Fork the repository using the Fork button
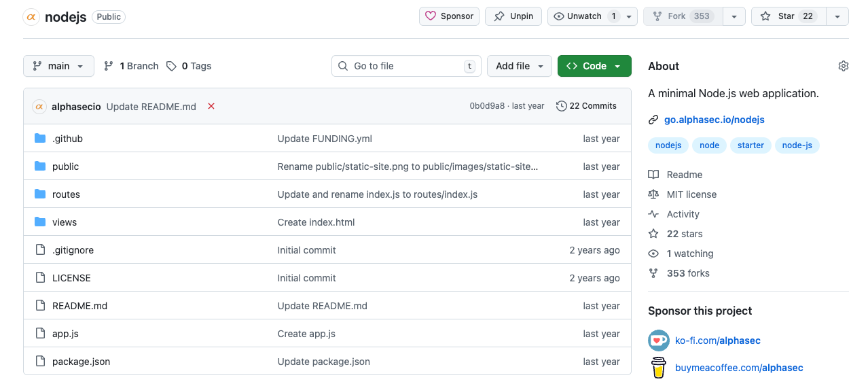Image resolution: width=868 pixels, height=384 pixels. pos(683,16)
